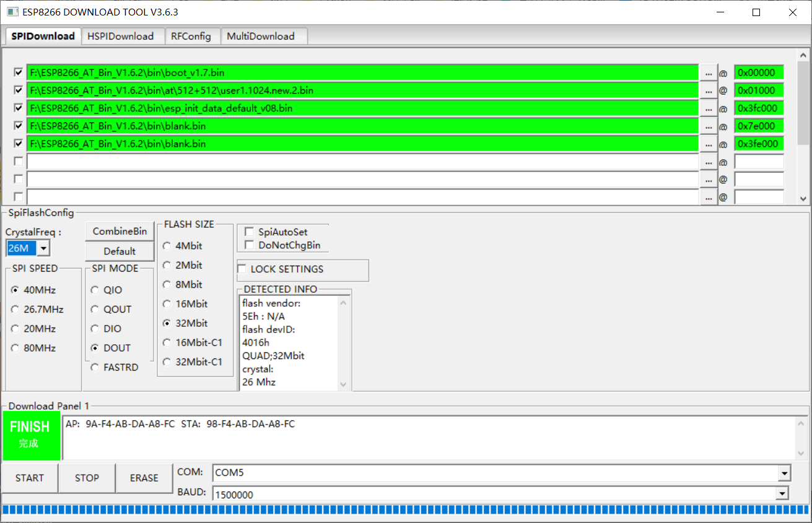
Task: Choose 2Mbit flash size
Action: point(183,265)
